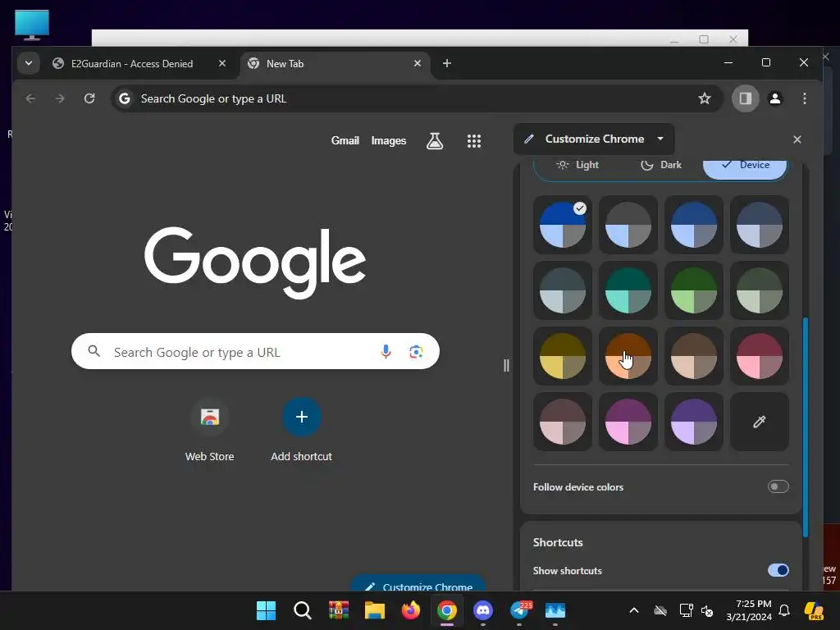840x630 pixels.
Task: Show hidden system tray icons chevron
Action: pyautogui.click(x=634, y=610)
